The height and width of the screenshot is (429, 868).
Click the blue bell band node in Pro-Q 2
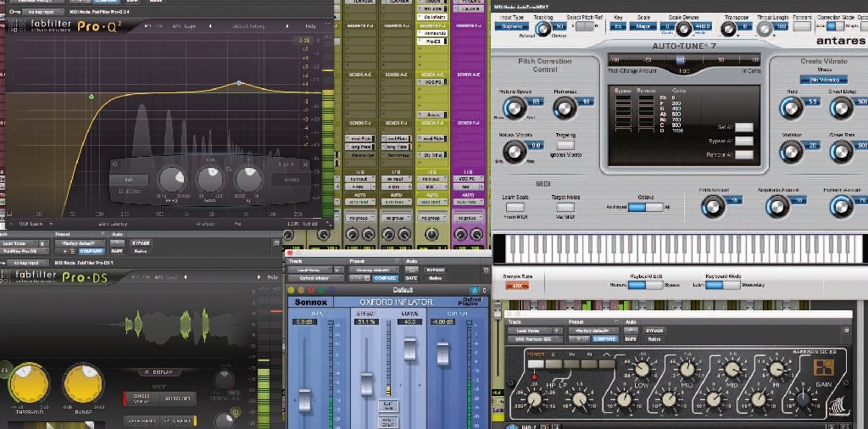[x=238, y=83]
